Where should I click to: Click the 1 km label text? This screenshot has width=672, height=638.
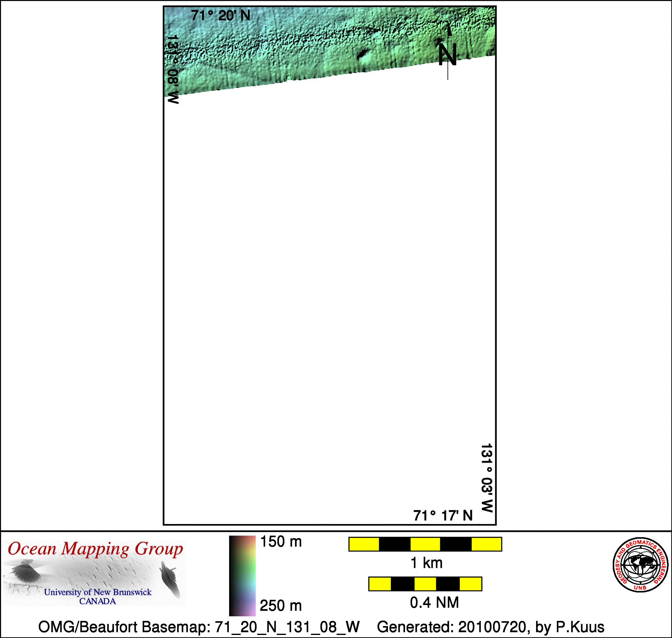426,563
